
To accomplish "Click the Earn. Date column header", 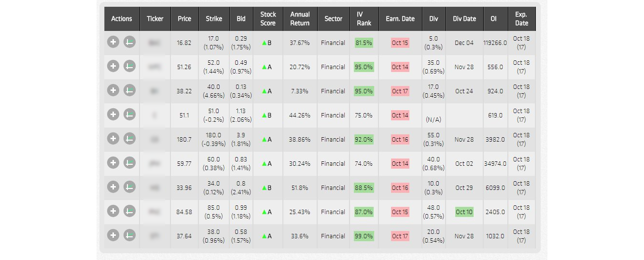I will 400,19.
